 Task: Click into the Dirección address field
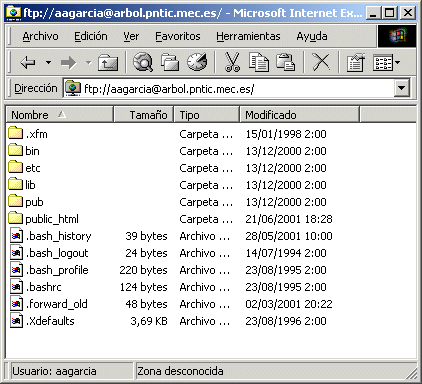[230, 89]
